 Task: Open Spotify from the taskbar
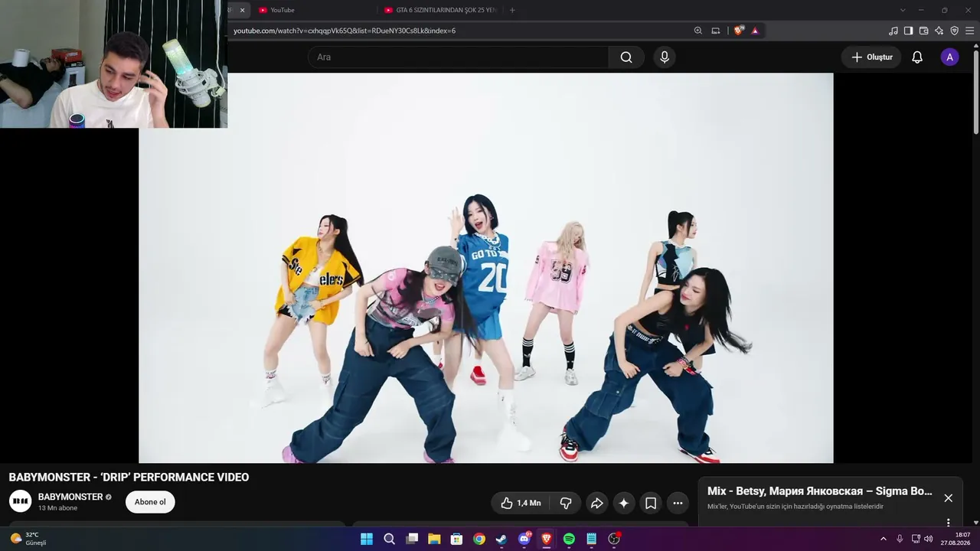(569, 539)
